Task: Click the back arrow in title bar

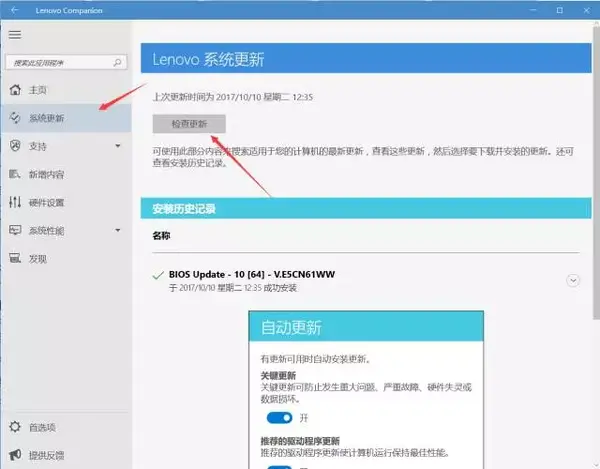Action: 15,10
